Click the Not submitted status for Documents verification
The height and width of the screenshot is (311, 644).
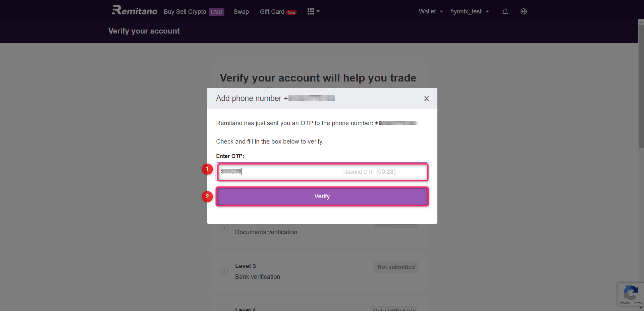pos(396,223)
